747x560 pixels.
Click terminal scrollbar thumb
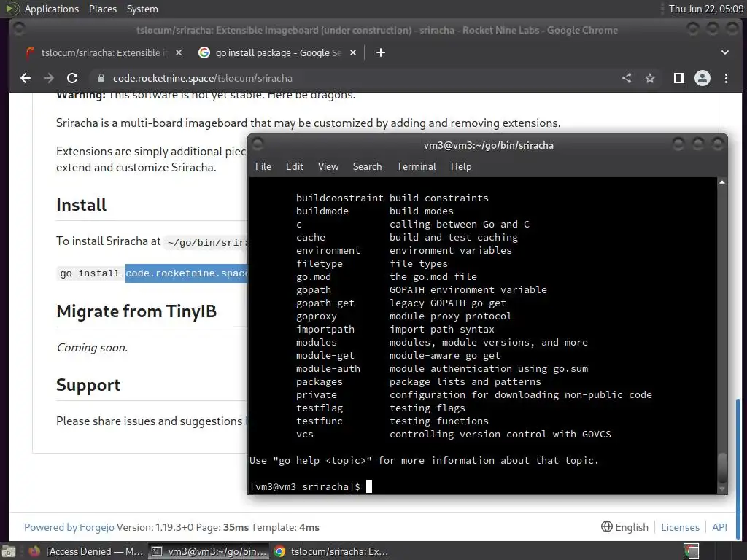pos(722,467)
